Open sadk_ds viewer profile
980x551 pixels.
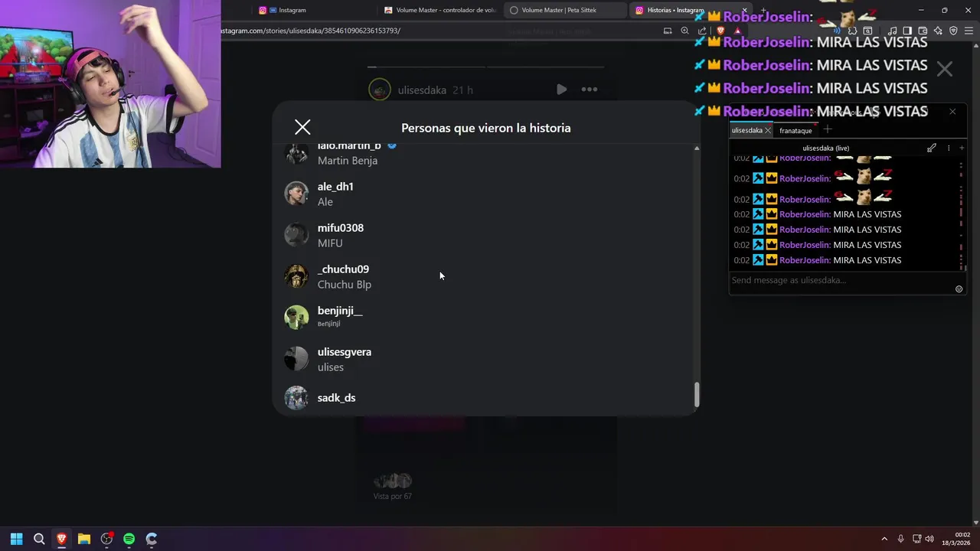click(x=336, y=398)
